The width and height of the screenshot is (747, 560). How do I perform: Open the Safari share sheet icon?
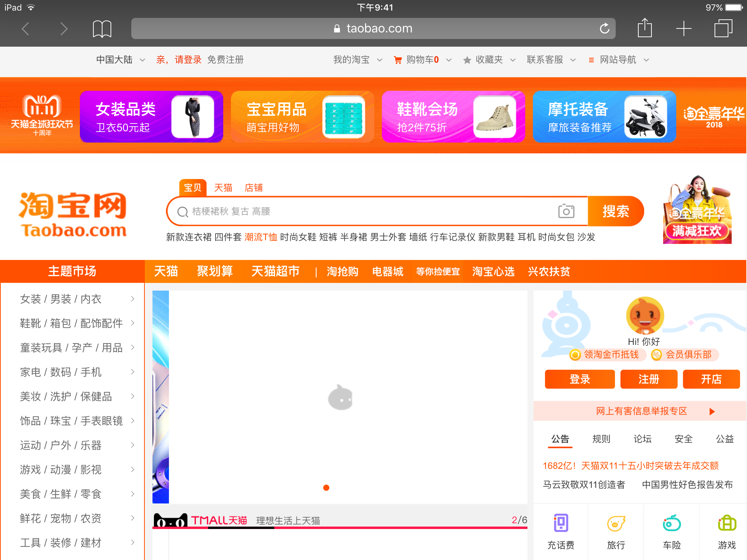pyautogui.click(x=645, y=28)
